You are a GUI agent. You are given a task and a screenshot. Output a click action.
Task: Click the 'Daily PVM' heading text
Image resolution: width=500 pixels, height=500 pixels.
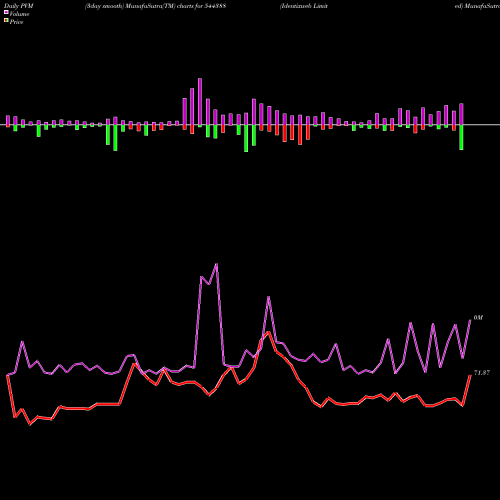tap(19, 6)
